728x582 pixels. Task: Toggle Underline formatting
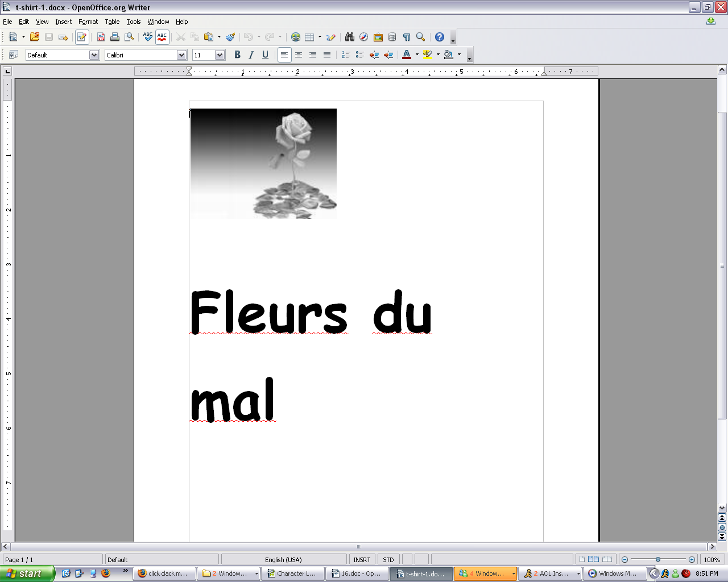(266, 55)
